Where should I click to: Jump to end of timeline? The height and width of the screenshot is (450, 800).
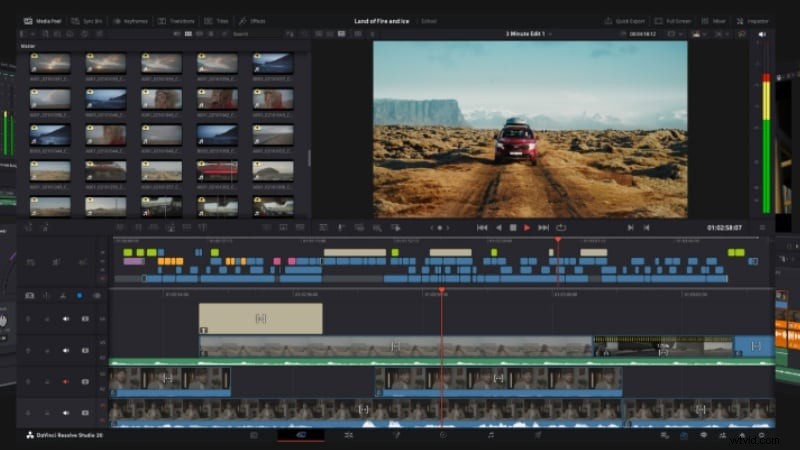tap(543, 228)
